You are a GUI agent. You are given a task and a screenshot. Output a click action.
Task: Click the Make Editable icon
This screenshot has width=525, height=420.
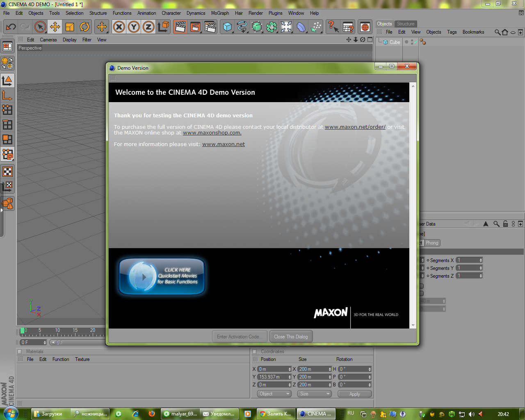(x=7, y=63)
